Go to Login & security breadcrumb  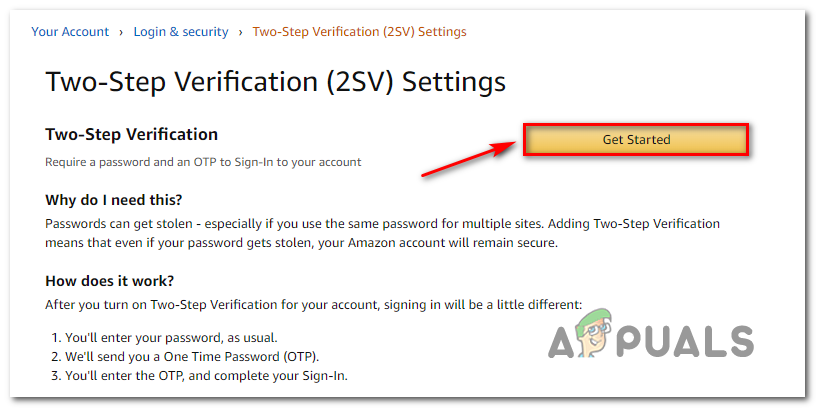click(181, 32)
